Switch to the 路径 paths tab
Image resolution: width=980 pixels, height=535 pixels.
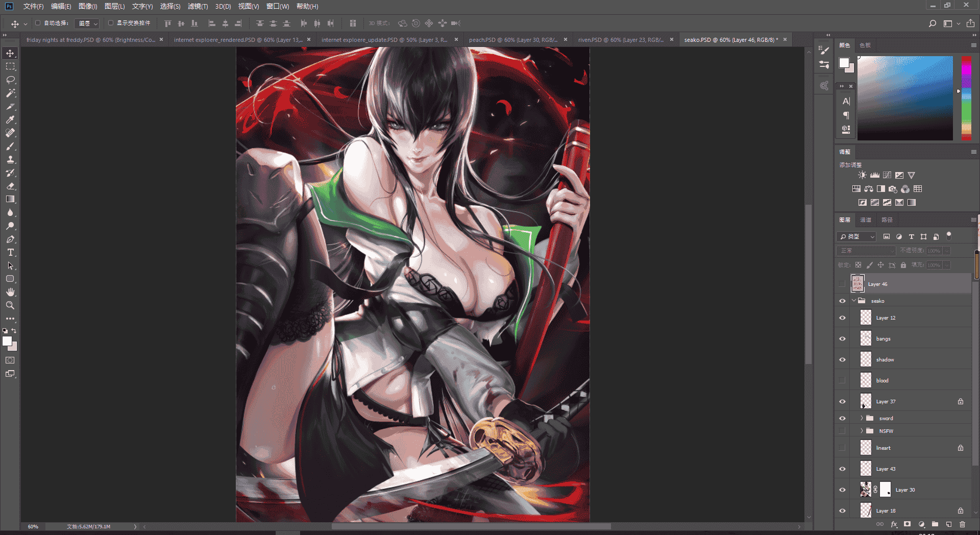click(x=887, y=220)
